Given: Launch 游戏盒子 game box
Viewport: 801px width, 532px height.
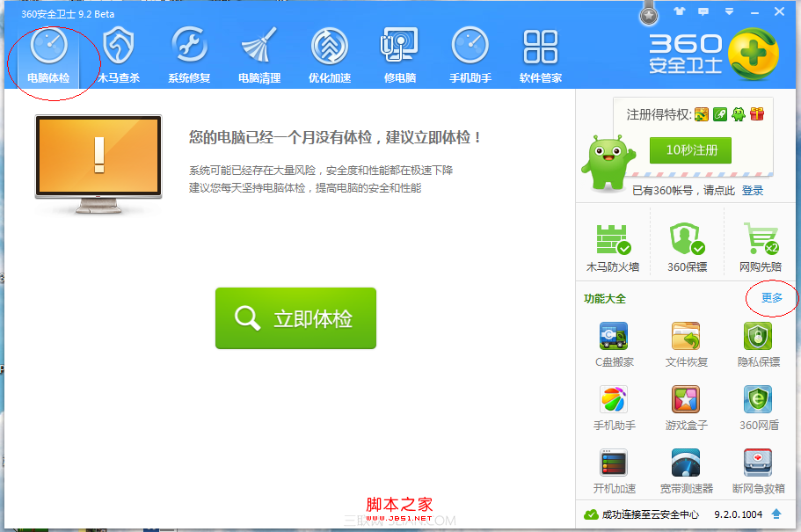Looking at the screenshot, I should tap(686, 408).
